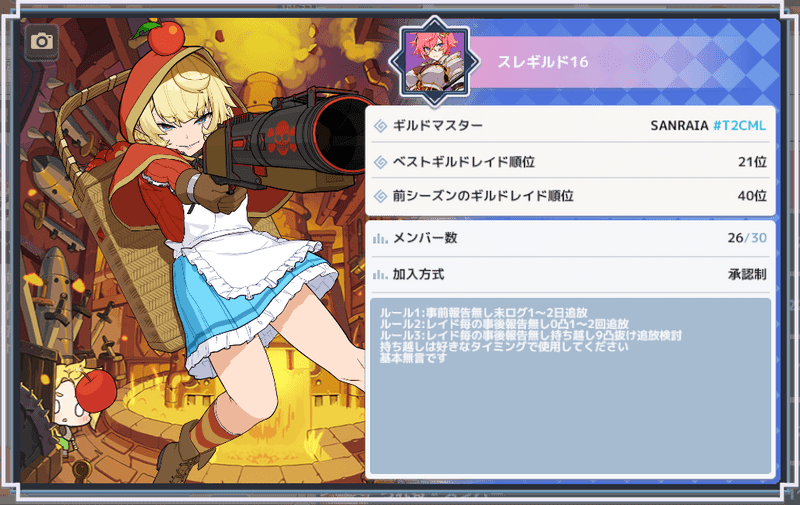Screen dimensions: 800x505
Task: Click the guild rules description text box
Action: point(570,386)
